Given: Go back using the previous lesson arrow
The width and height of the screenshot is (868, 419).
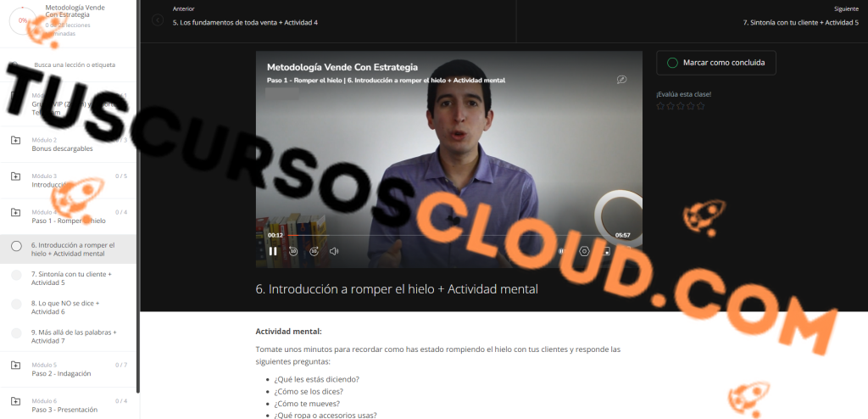Looking at the screenshot, I should click(158, 20).
